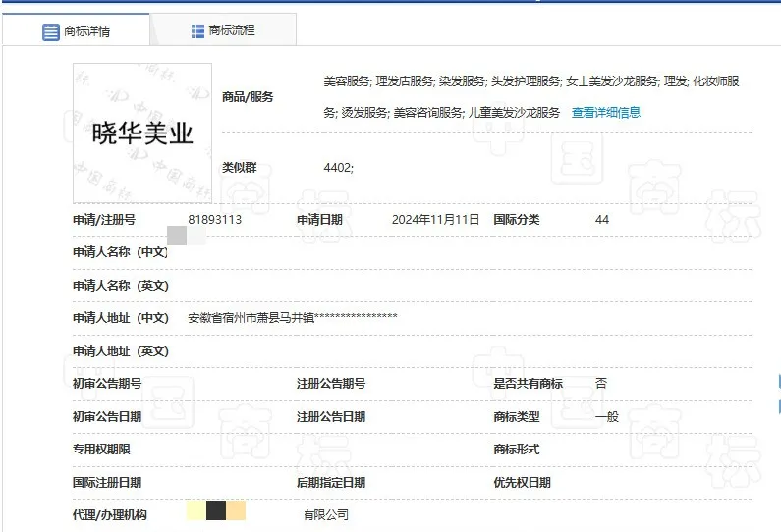Click the 商标详情 tab document icon
The height and width of the screenshot is (532, 781).
pyautogui.click(x=51, y=31)
